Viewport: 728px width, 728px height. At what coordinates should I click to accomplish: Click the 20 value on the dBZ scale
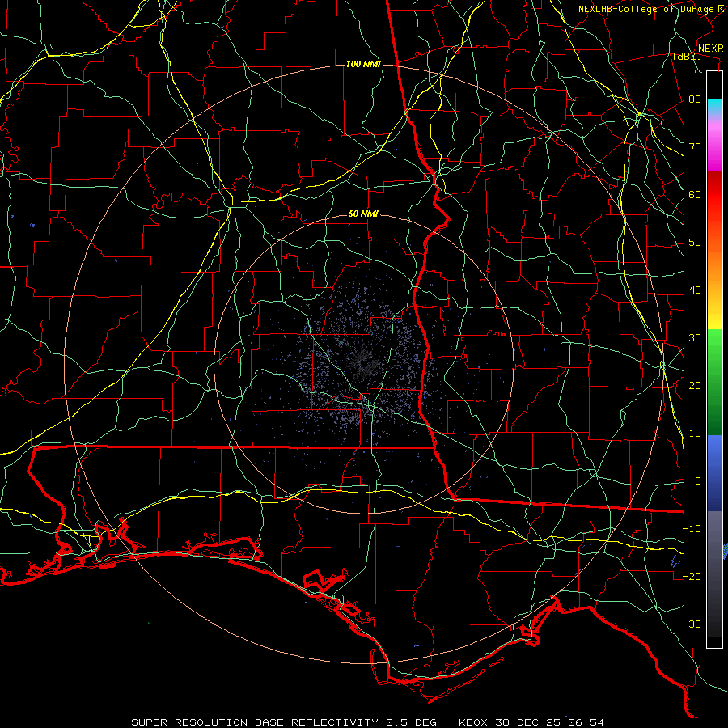tap(695, 386)
